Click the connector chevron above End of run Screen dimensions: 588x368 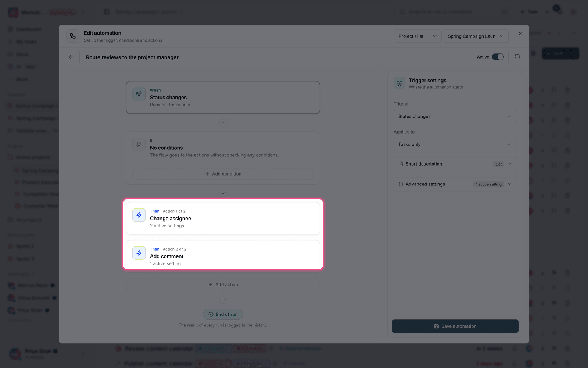pos(223,300)
